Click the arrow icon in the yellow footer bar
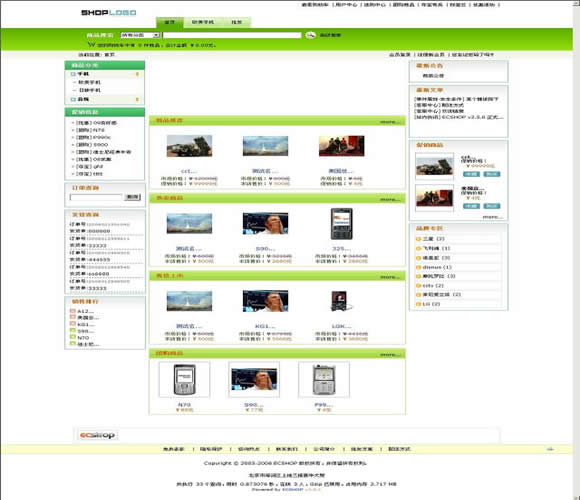 [550, 449]
